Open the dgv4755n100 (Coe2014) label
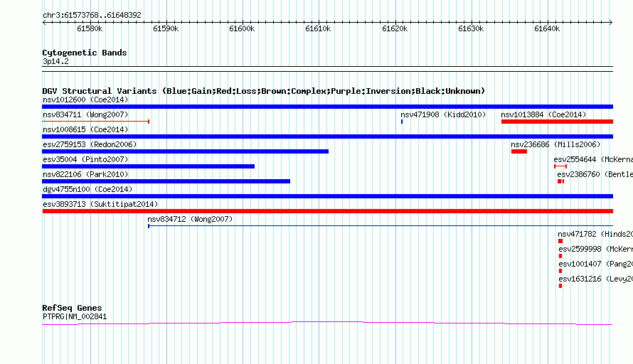 tap(87, 189)
